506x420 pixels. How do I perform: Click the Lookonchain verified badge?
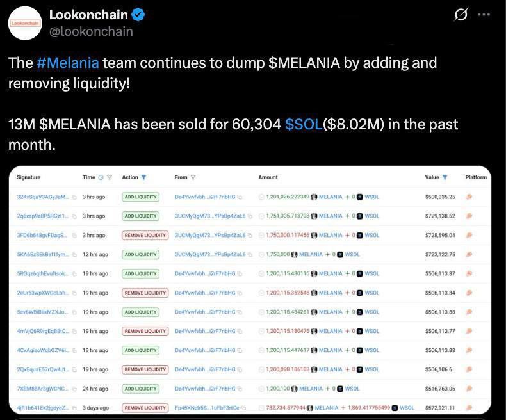point(138,15)
